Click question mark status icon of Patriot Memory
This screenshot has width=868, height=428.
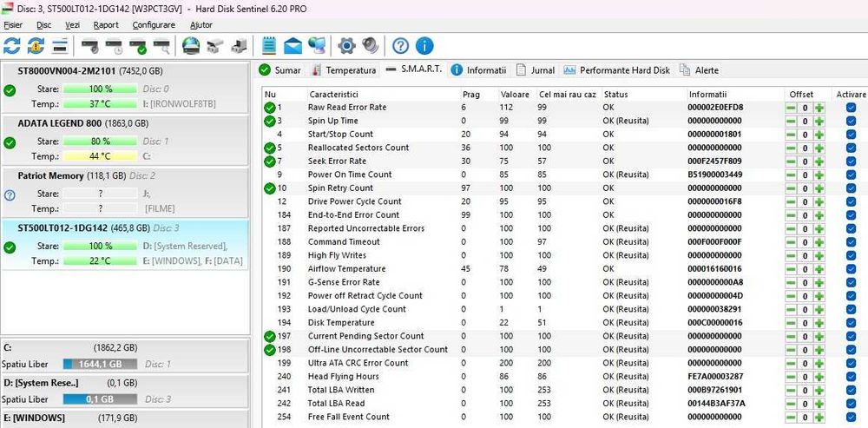point(10,194)
